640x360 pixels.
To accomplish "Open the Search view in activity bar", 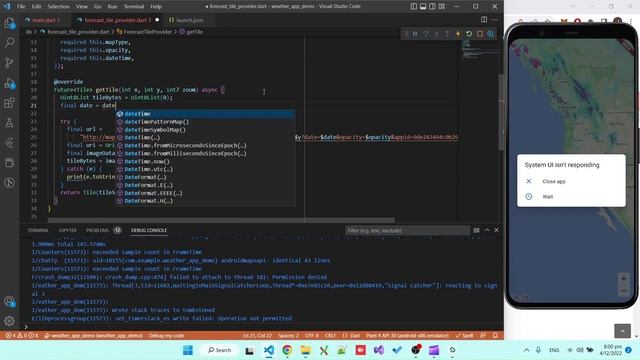I will (9, 42).
